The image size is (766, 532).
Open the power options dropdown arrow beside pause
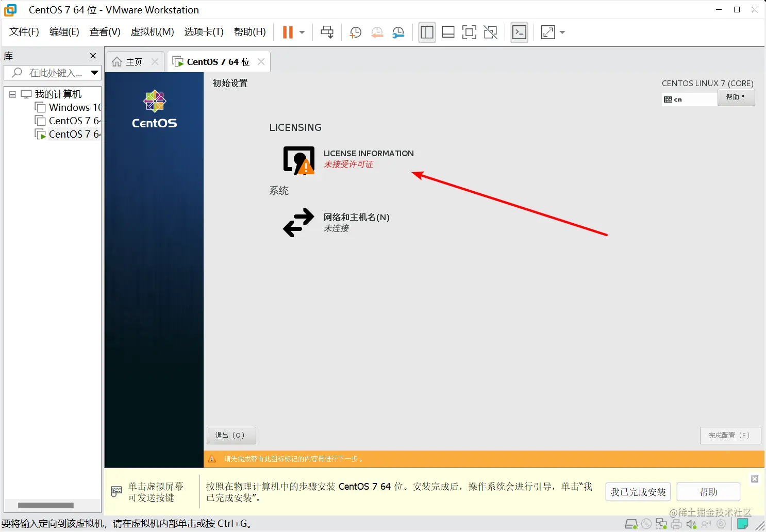302,32
